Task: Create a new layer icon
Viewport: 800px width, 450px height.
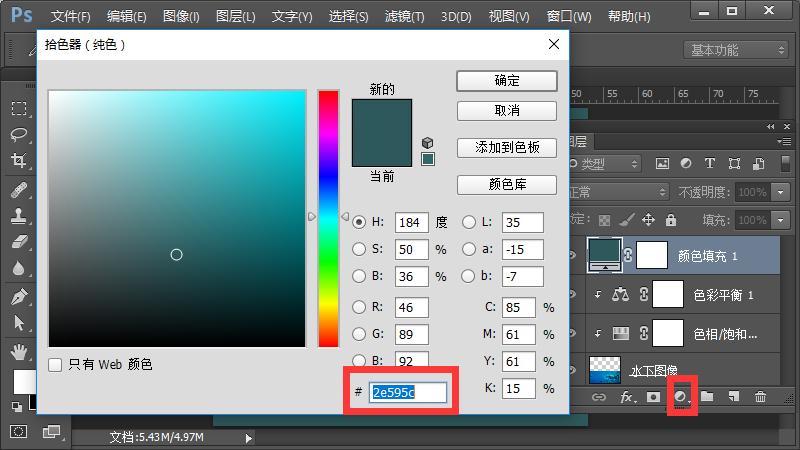Action: [x=734, y=396]
